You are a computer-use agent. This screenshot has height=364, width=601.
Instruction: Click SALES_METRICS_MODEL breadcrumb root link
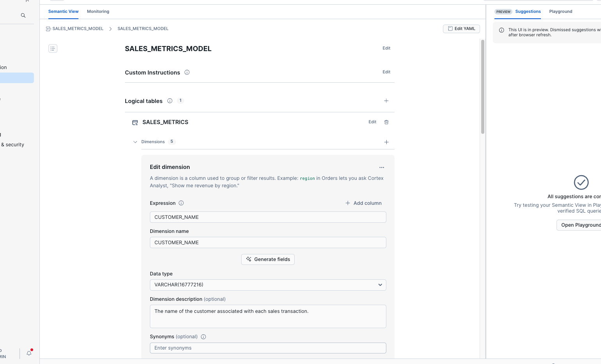click(78, 29)
